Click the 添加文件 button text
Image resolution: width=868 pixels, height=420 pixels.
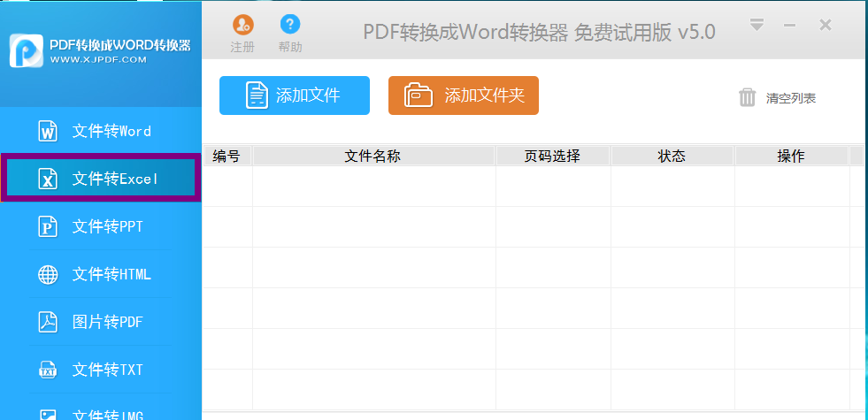tap(308, 95)
